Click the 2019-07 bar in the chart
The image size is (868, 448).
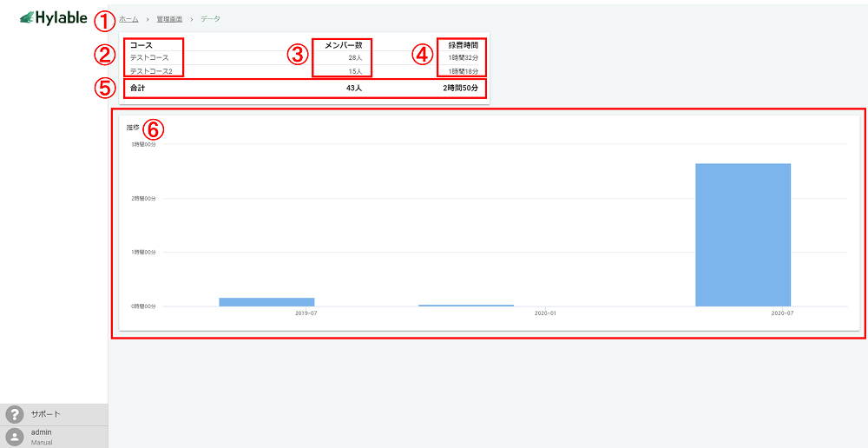(266, 301)
